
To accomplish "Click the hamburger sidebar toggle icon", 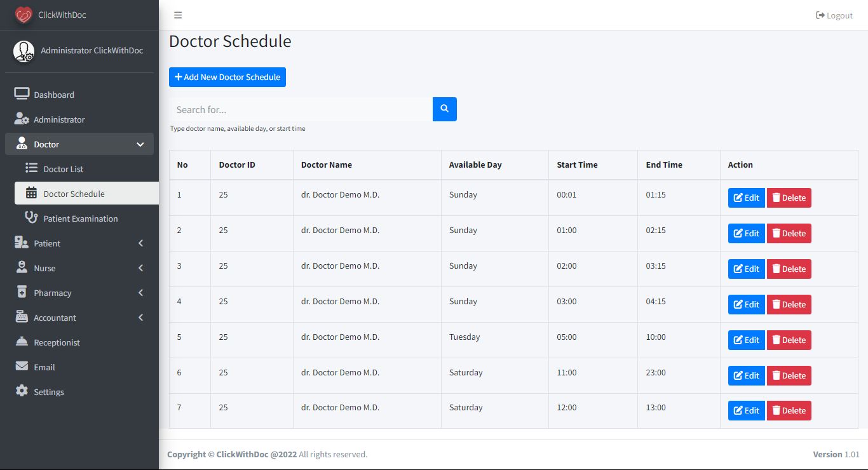I will click(x=178, y=15).
